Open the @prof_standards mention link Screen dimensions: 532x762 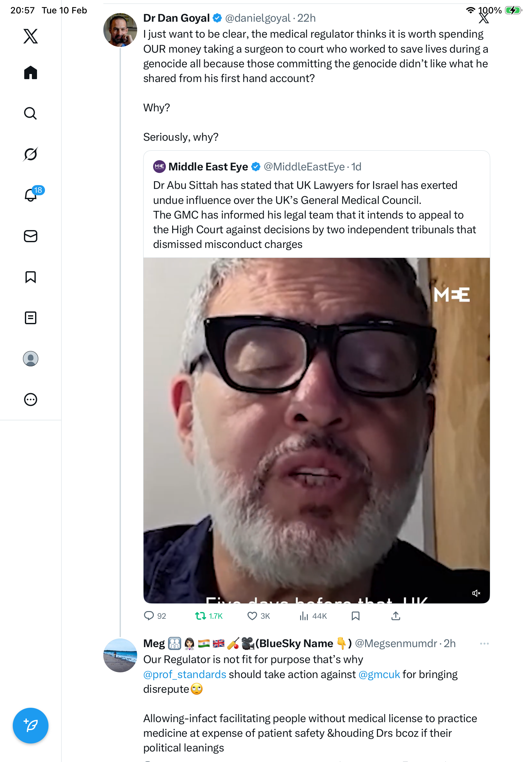pos(185,675)
